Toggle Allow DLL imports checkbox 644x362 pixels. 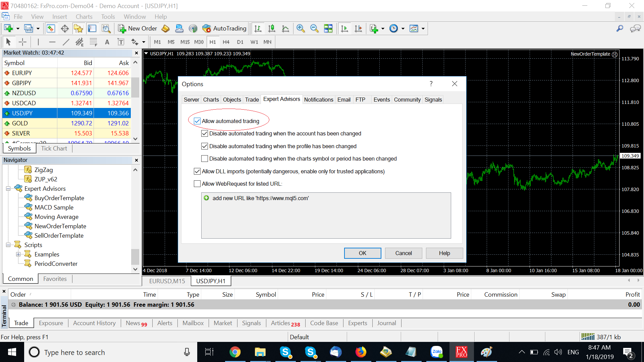197,171
